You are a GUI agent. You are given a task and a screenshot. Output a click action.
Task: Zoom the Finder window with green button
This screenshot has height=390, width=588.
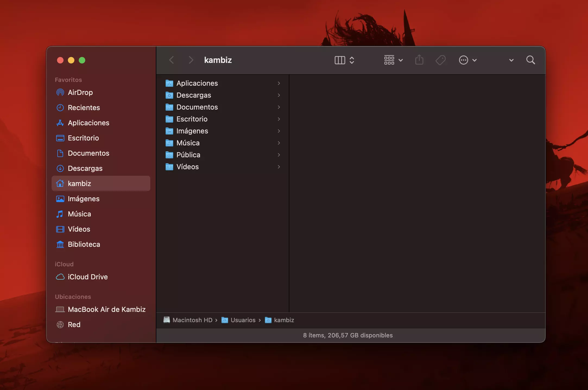[x=82, y=60]
